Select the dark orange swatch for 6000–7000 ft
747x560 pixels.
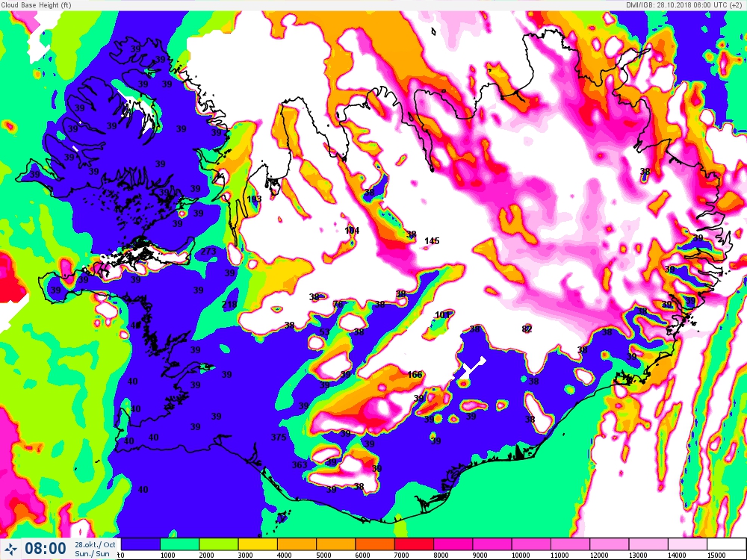(375, 544)
